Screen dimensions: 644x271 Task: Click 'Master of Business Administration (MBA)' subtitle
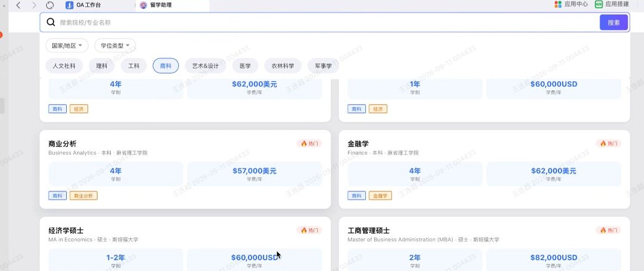[400, 240]
